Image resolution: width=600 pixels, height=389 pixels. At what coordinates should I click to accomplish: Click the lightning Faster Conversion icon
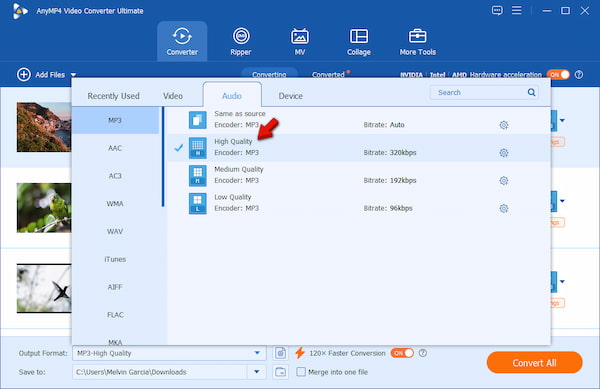click(300, 353)
